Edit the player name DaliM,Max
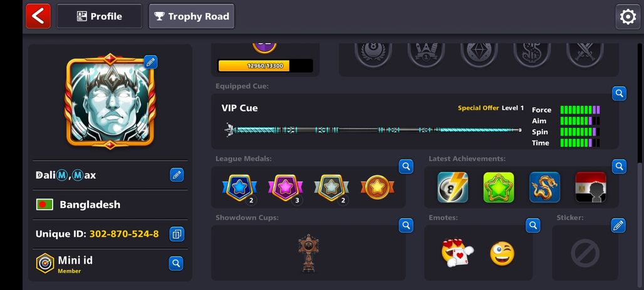This screenshot has width=644, height=290. 177,175
